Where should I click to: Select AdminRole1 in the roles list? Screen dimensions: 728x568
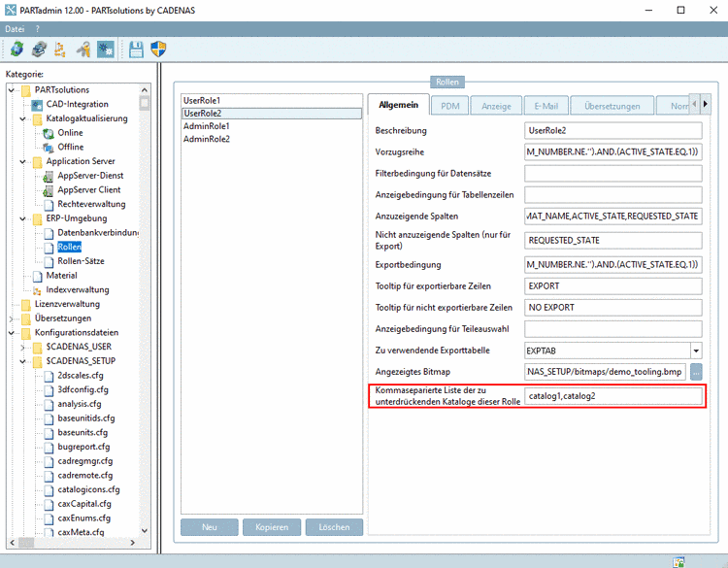pos(271,126)
